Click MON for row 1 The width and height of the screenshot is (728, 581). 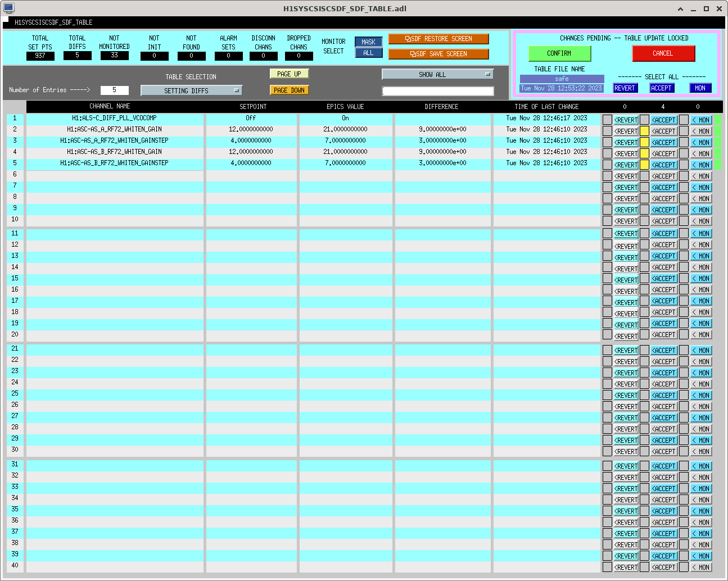tap(701, 120)
